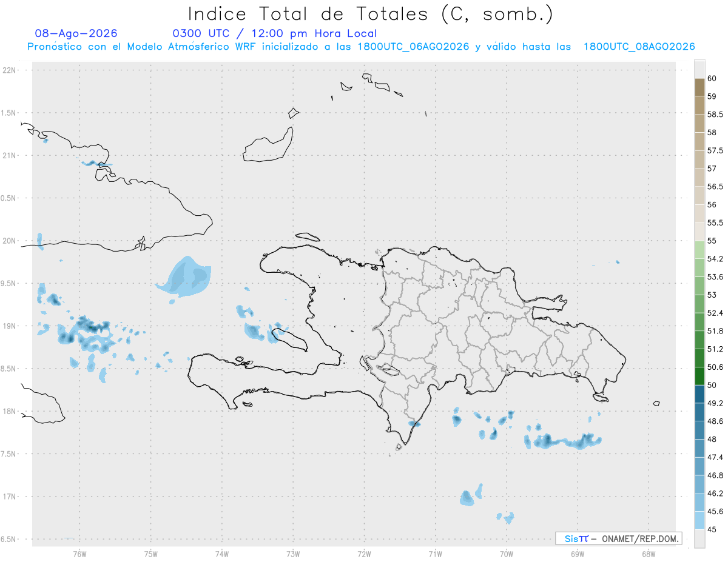The image size is (728, 562).
Task: Click the '45' colorbar scale label
Action: click(x=712, y=529)
